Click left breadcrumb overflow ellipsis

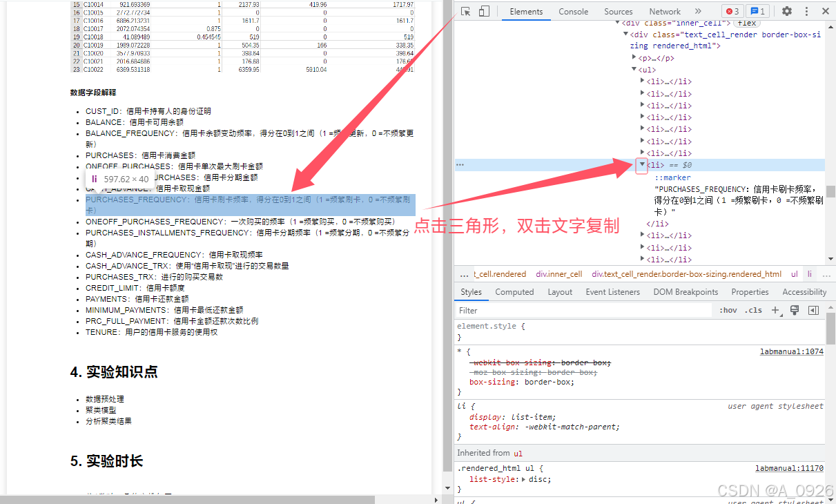click(464, 274)
